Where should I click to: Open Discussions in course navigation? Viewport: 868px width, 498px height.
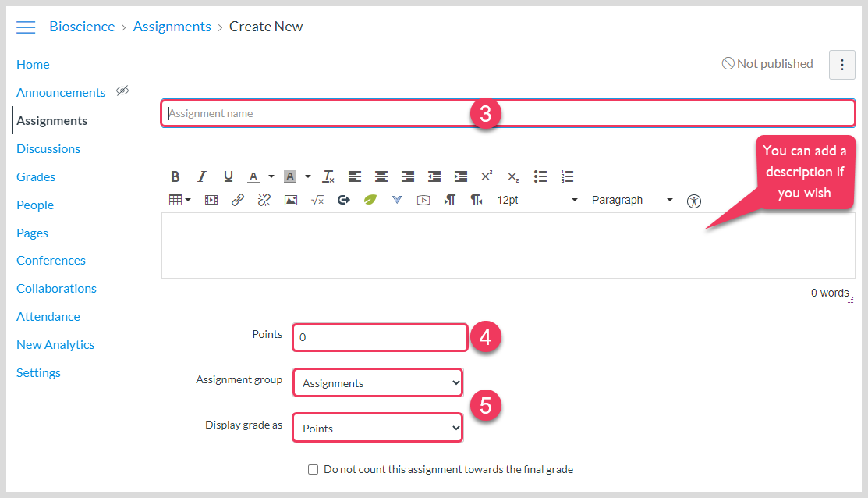pyautogui.click(x=48, y=149)
